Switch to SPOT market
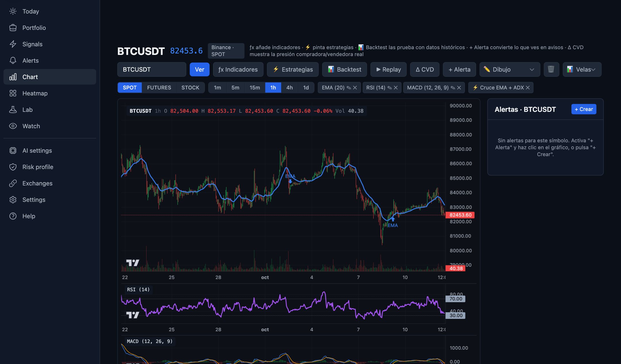Screen dimensions: 621x364 tap(130, 88)
